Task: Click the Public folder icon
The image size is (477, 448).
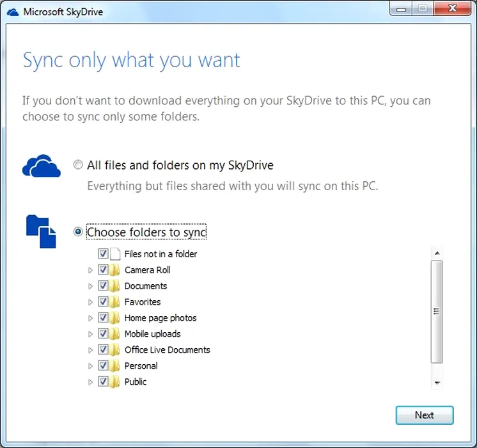Action: [114, 382]
